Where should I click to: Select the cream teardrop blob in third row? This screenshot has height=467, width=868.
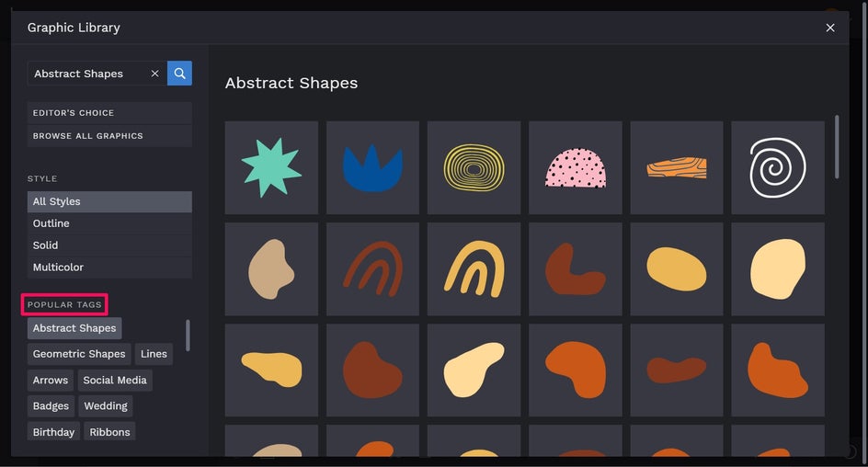tap(474, 370)
